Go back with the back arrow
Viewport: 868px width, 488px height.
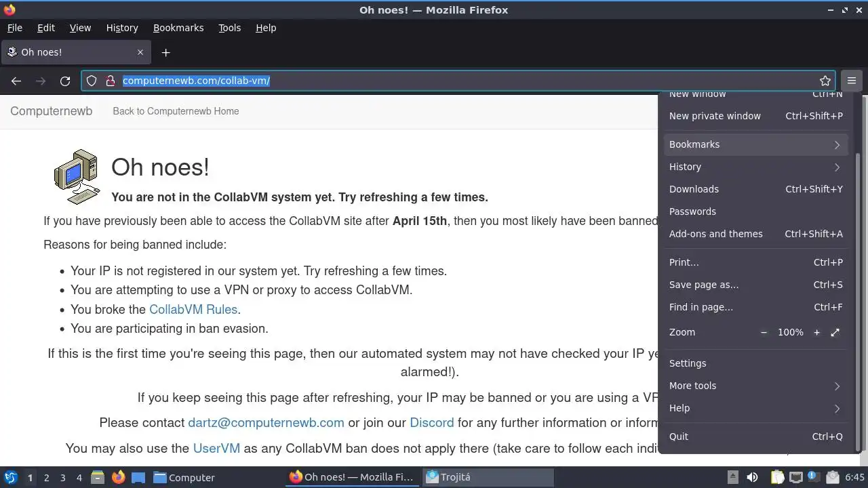click(16, 81)
